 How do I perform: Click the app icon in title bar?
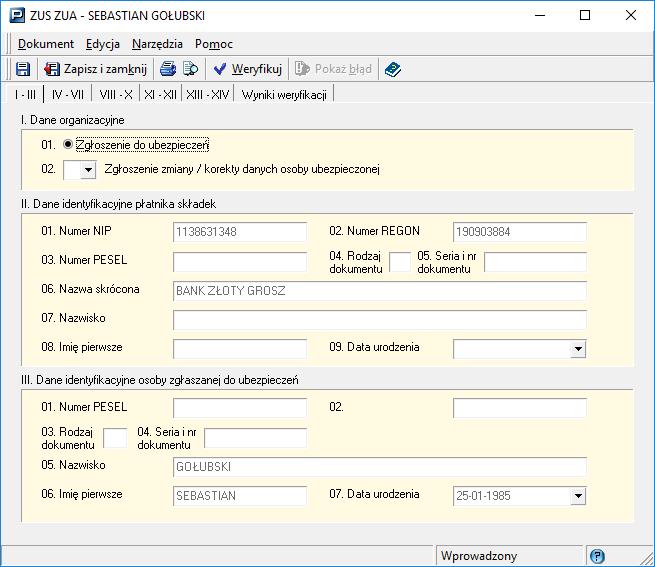point(17,15)
